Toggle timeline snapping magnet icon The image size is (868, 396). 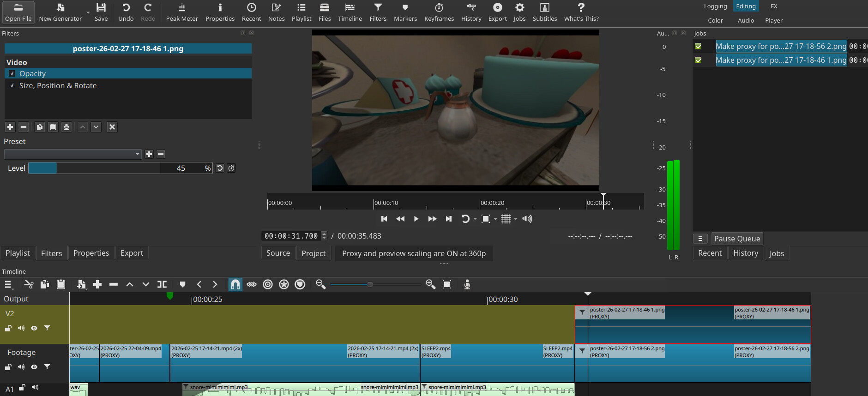click(x=235, y=284)
